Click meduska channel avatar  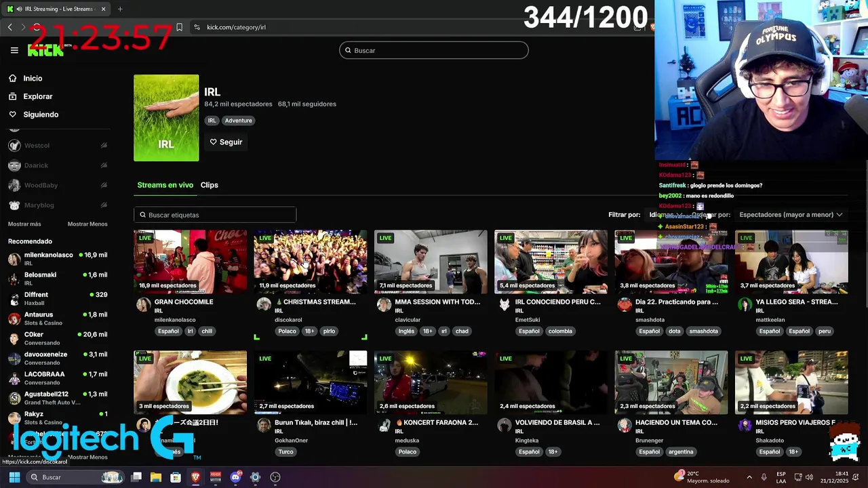click(x=384, y=425)
